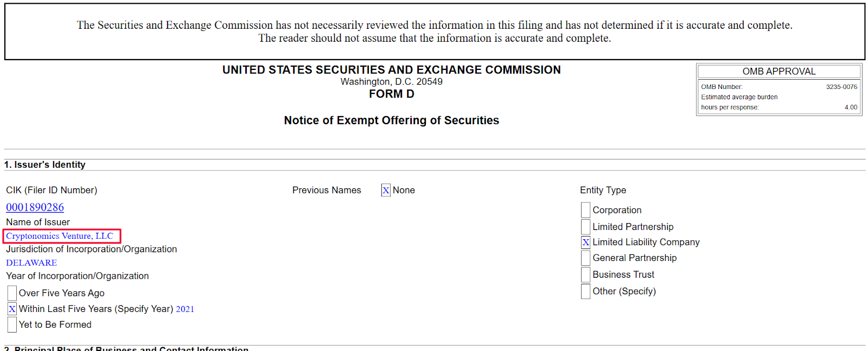Click the SEC disclaimer notice box
868x351 pixels.
[435, 31]
